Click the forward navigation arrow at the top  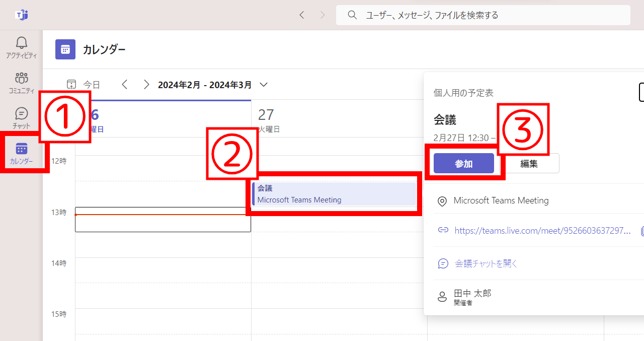pyautogui.click(x=323, y=15)
